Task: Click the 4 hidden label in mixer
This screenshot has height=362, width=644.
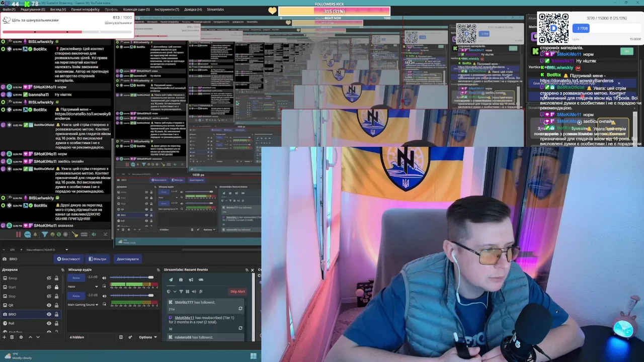Action: pos(76,337)
